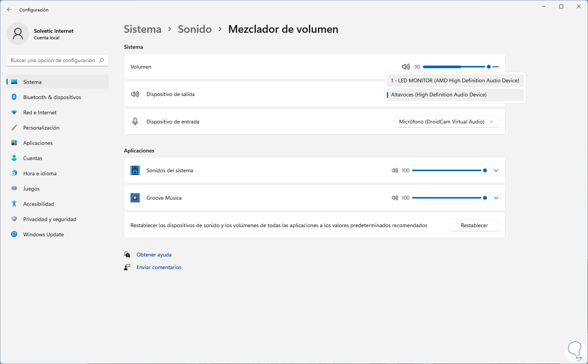Image resolution: width=588 pixels, height=364 pixels.
Task: Click the microphone input device icon
Action: pos(135,122)
